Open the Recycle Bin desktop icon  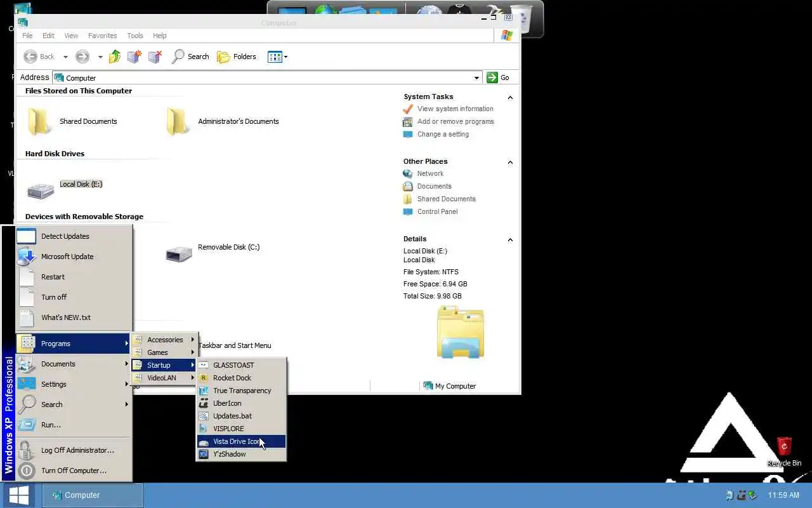(x=784, y=451)
